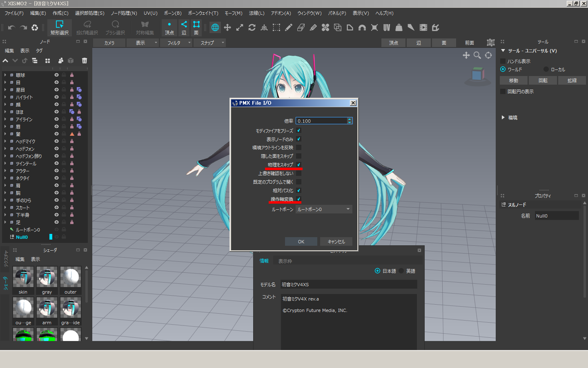Click the undo arrow icon
This screenshot has height=368, width=588.
click(x=11, y=28)
